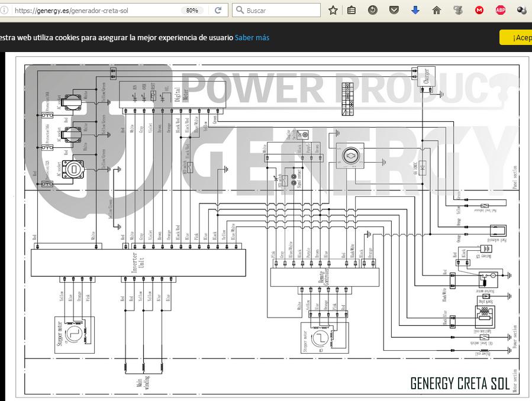Click the magnifier icon in search box
The height and width of the screenshot is (401, 532).
pyautogui.click(x=240, y=10)
